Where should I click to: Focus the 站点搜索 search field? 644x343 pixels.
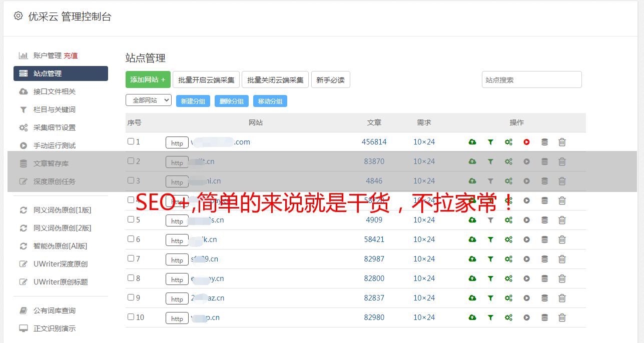[532, 79]
